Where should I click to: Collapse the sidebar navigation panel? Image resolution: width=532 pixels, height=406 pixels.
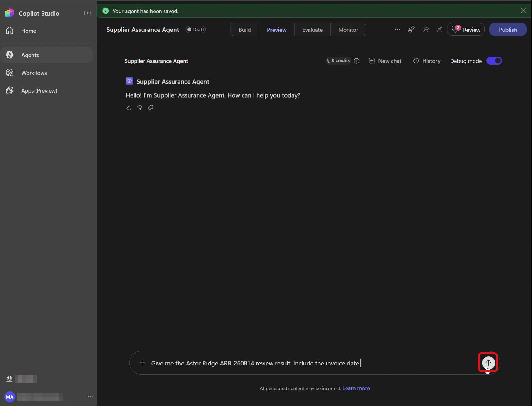point(87,13)
